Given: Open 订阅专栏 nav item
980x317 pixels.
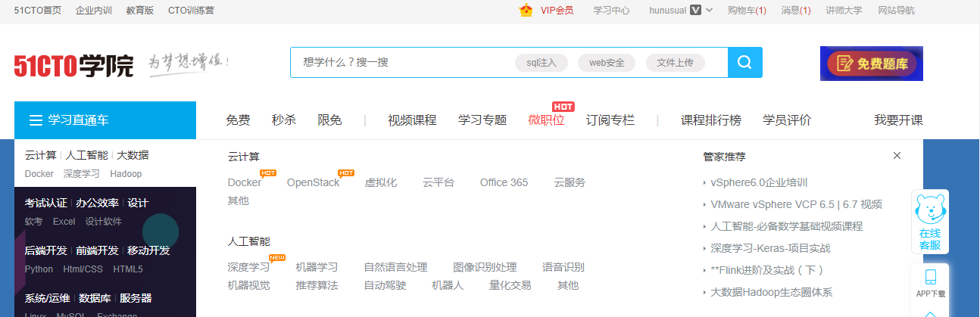Looking at the screenshot, I should click(610, 120).
